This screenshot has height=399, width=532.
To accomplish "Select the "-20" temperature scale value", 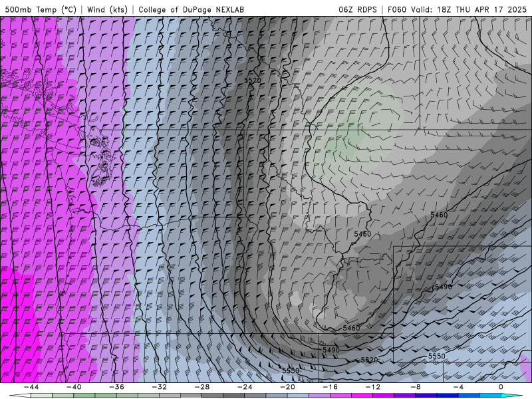I will 287,387.
